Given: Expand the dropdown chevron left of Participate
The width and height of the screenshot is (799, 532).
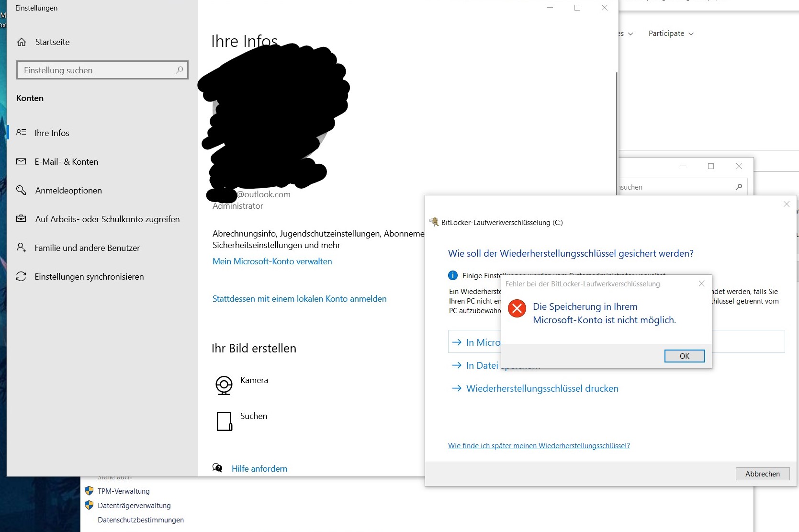Looking at the screenshot, I should [x=630, y=34].
